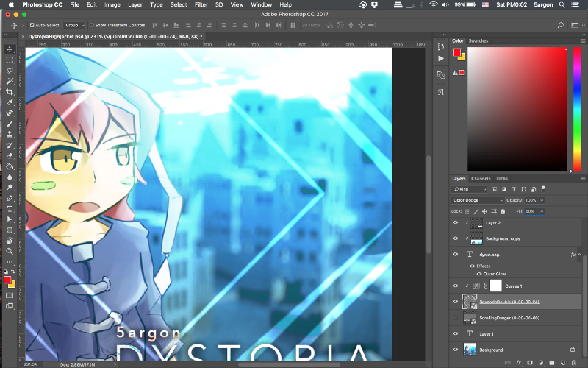This screenshot has height=368, width=588.
Task: Open the History panel icon
Action: pyautogui.click(x=441, y=46)
